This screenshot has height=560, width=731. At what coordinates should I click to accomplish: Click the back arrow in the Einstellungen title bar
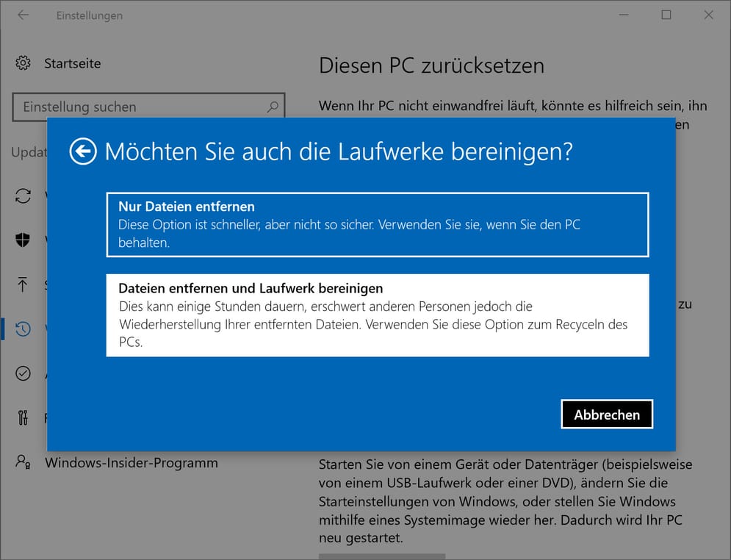24,15
